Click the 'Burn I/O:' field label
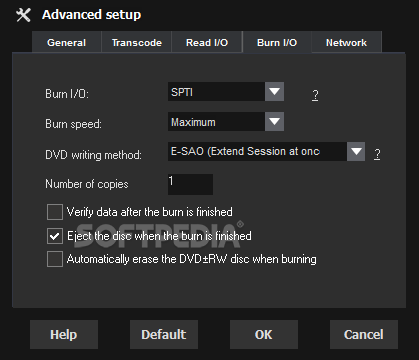The image size is (419, 360). pos(67,94)
